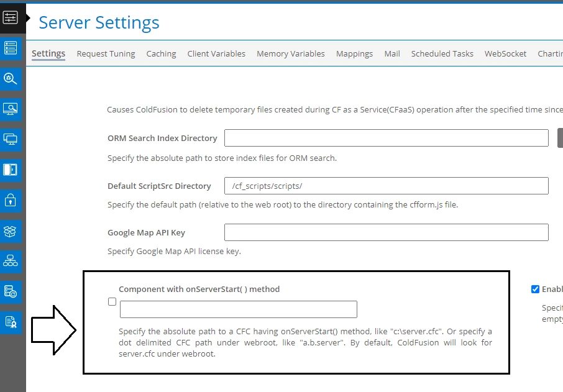Open the server-with-clock update sidebar icon
Image resolution: width=563 pixels, height=392 pixels.
11,291
